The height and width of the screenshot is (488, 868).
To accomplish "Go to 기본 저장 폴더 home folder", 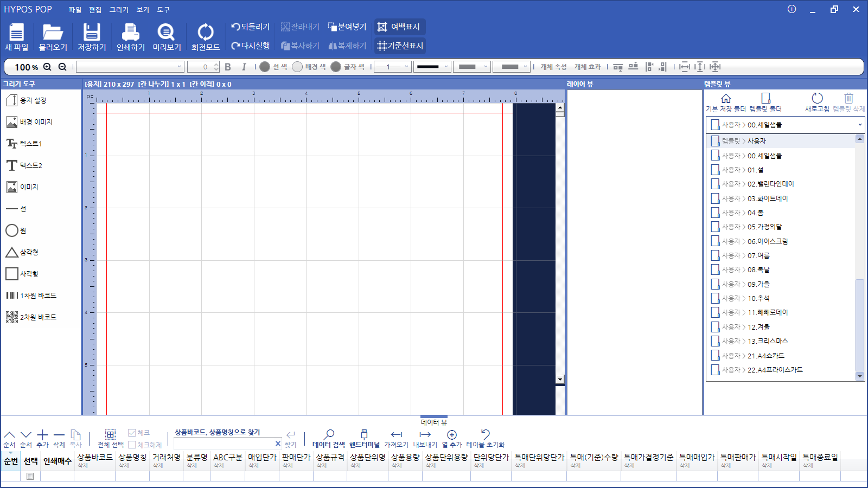I will click(726, 102).
